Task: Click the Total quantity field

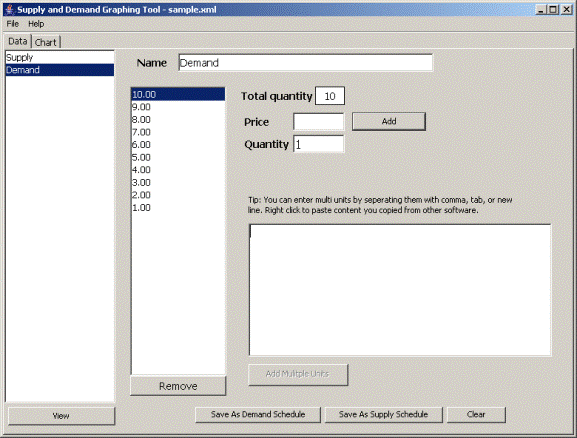Action: click(x=330, y=96)
